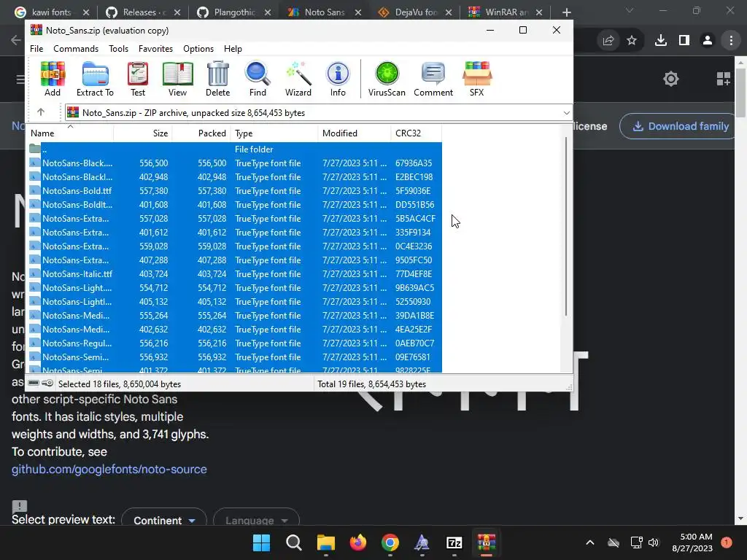Screen dimensions: 747x560
Task: Show archive Info
Action: tap(338, 79)
